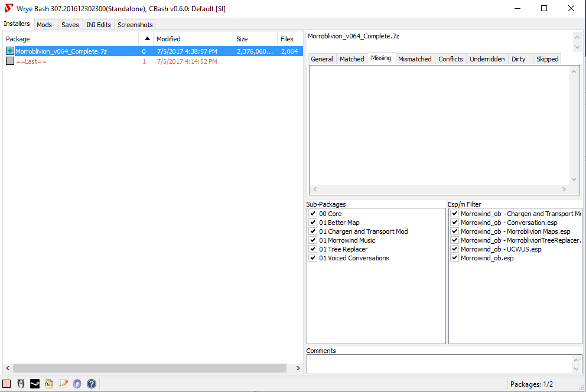Viewport: 586px width, 392px height.
Task: Click into the Comments text box
Action: [x=439, y=364]
